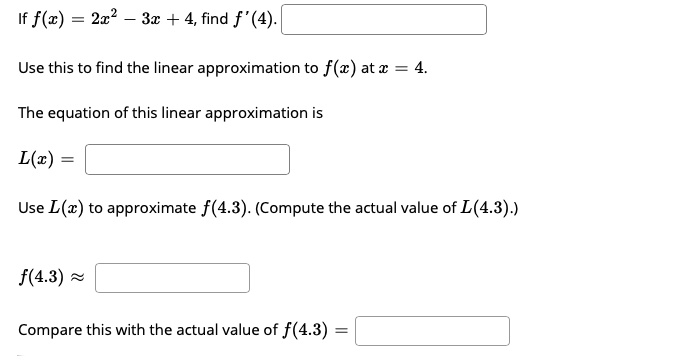675x361 pixels.
Task: Click the expression 'x = 4.' in the second line
Action: [403, 68]
